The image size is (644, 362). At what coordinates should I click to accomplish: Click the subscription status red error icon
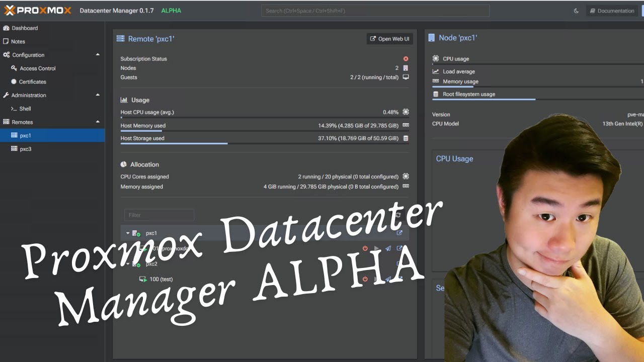point(406,59)
